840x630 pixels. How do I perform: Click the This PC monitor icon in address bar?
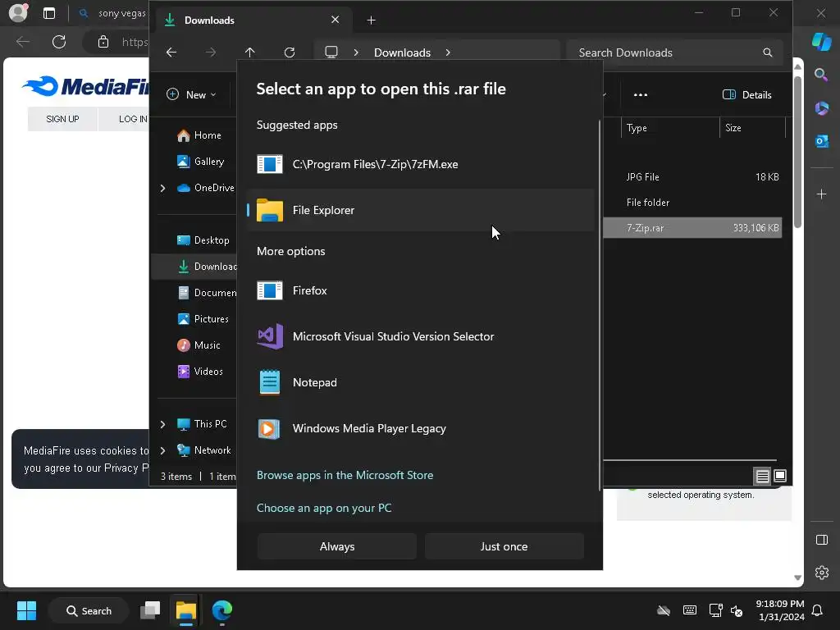[331, 52]
